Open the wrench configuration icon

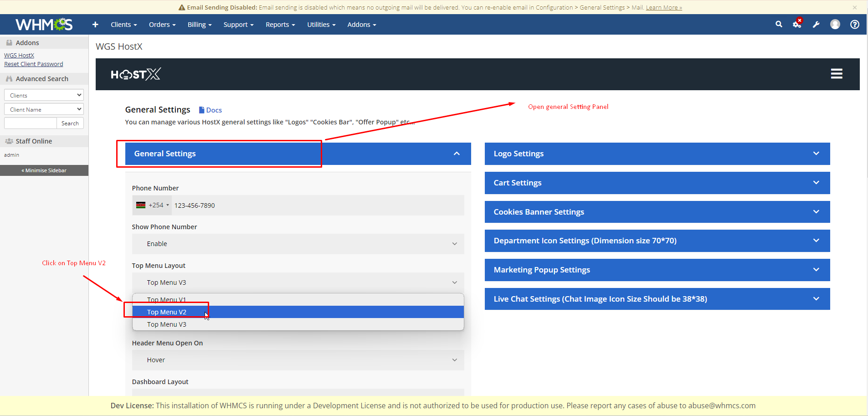(816, 25)
